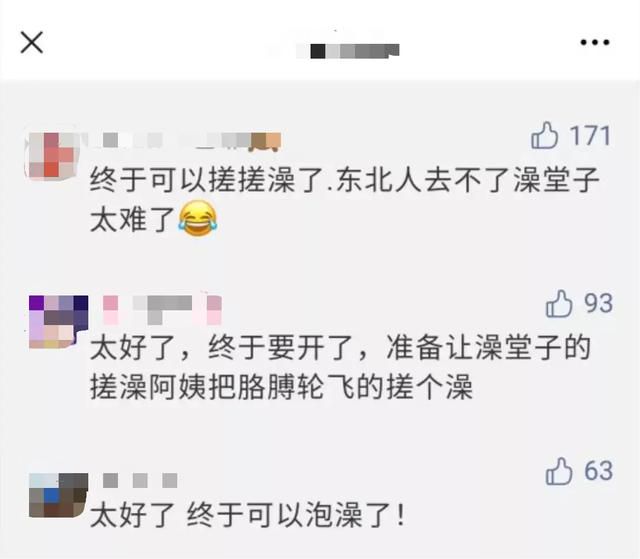Tap the second commenter's pink blurred username

click(x=162, y=310)
